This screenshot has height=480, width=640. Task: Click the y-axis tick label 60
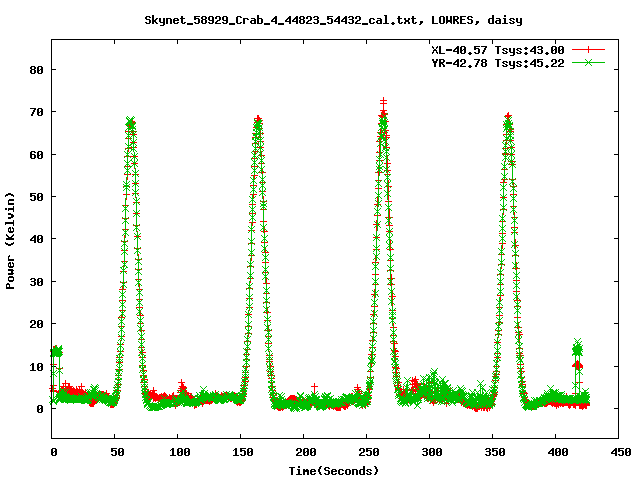click(36, 155)
